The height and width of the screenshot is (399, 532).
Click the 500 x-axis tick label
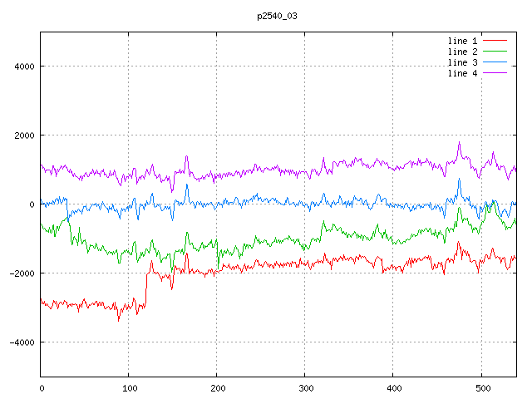pos(481,387)
